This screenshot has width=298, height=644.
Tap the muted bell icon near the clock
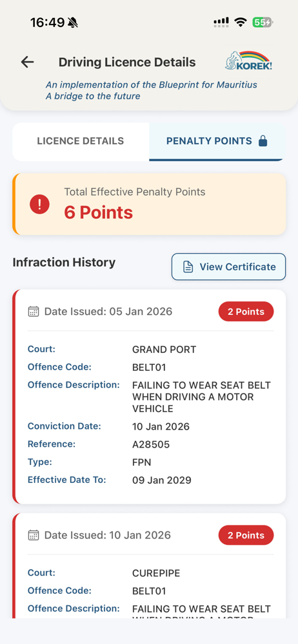(73, 23)
